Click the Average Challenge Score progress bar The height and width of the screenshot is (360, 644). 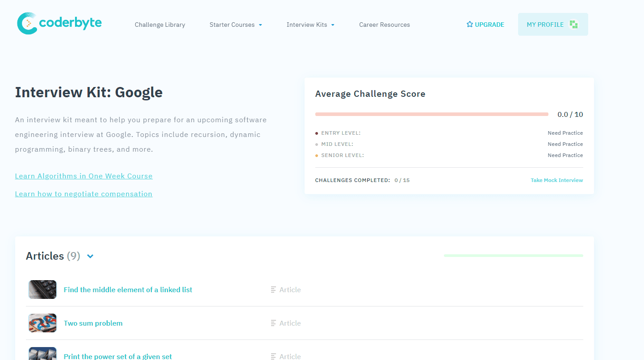pyautogui.click(x=432, y=114)
